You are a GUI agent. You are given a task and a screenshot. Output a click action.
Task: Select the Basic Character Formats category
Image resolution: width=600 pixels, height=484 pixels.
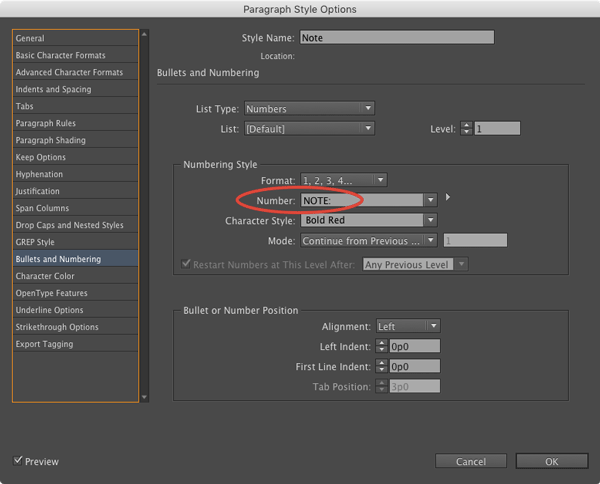pos(61,55)
